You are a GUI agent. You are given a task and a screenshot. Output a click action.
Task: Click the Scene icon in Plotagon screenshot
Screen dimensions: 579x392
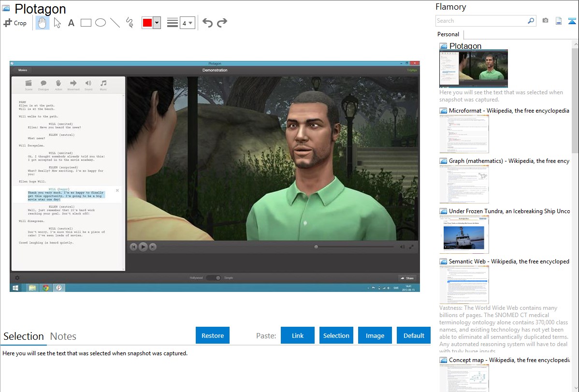29,85
